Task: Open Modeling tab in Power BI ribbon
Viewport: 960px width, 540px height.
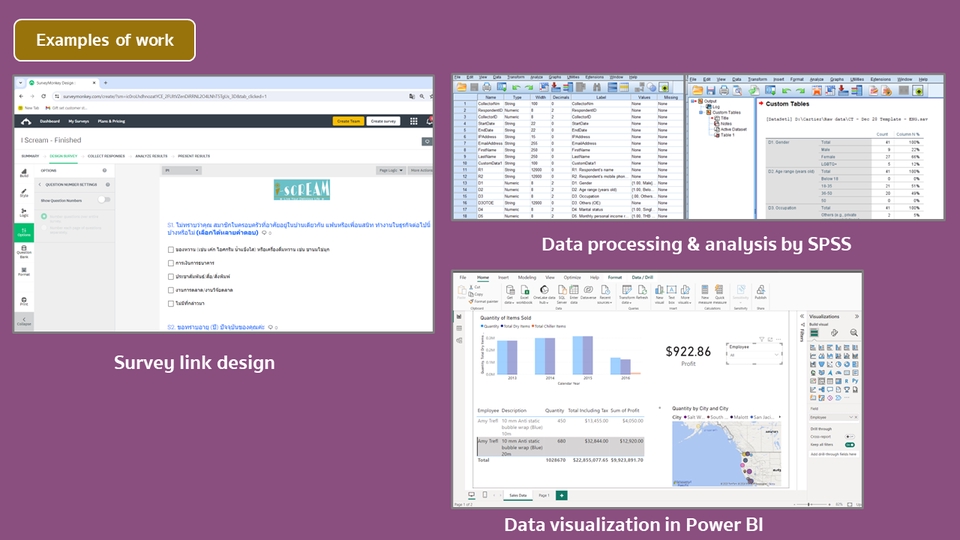Action: [527, 277]
